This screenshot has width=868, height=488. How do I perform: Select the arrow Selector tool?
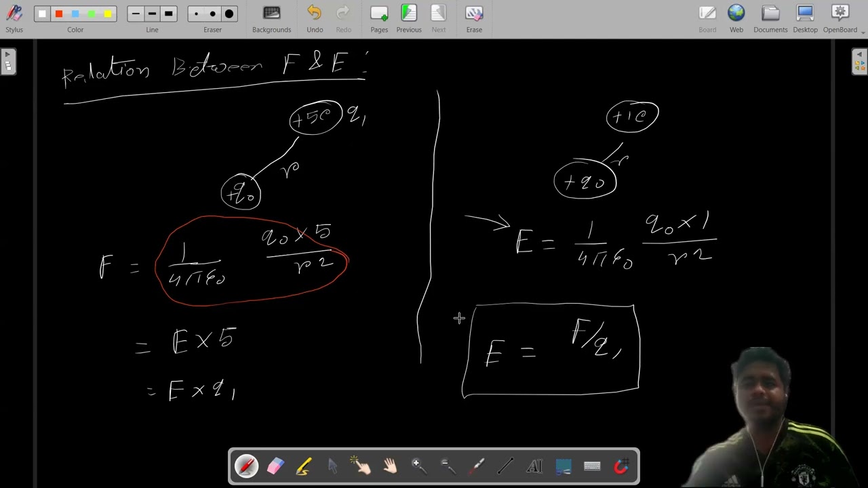[332, 466]
